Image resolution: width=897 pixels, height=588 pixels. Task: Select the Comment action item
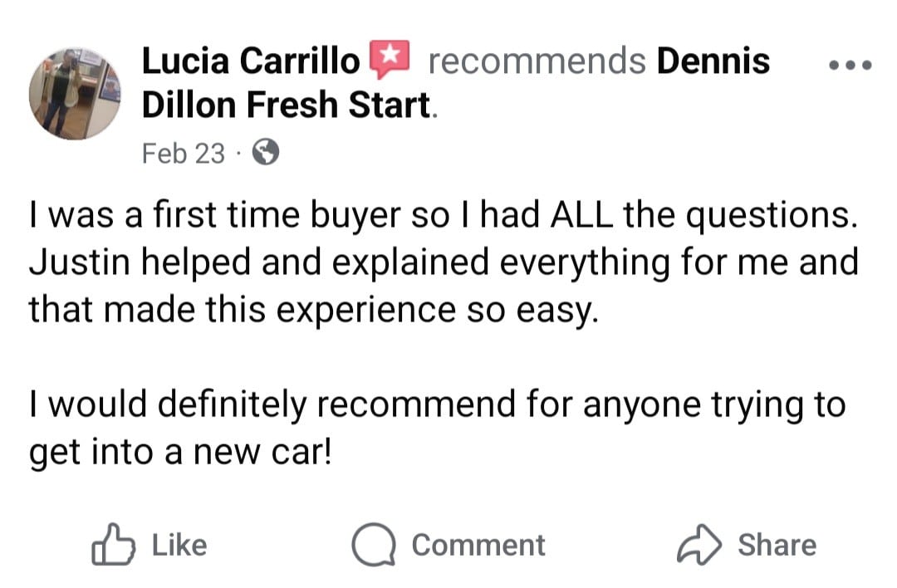(x=448, y=545)
